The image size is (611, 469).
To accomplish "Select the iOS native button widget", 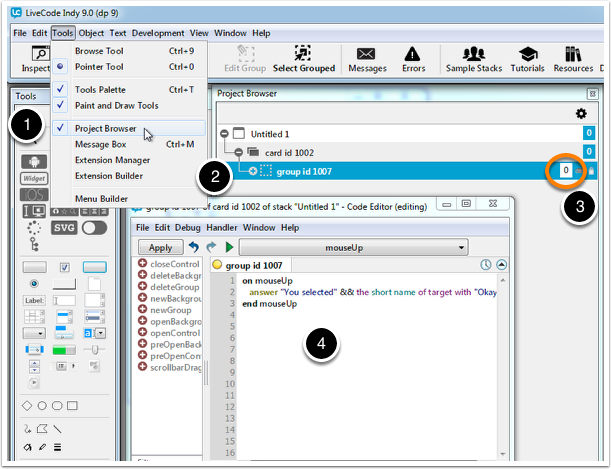I will click(x=34, y=194).
